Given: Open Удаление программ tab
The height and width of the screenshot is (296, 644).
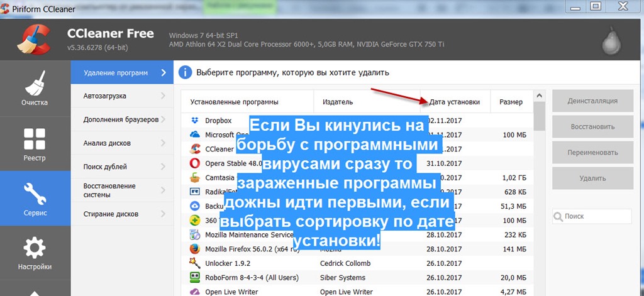Looking at the screenshot, I should [122, 73].
